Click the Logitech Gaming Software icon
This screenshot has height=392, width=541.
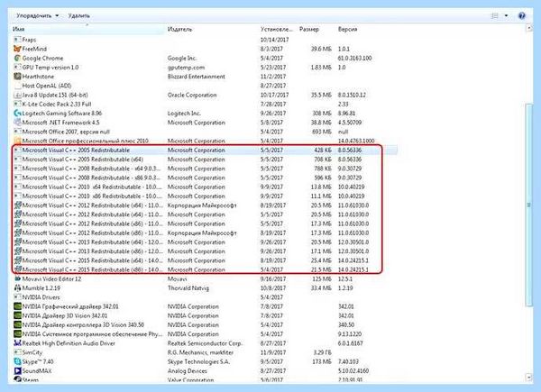17,113
